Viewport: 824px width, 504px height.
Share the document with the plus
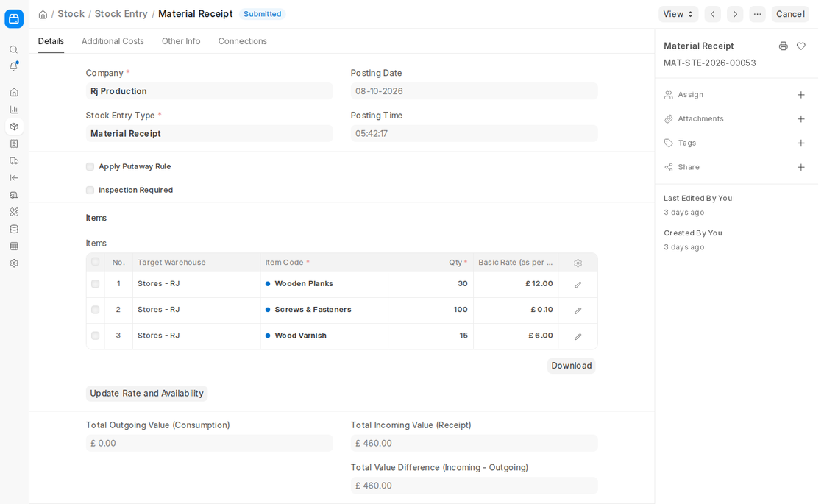point(801,167)
